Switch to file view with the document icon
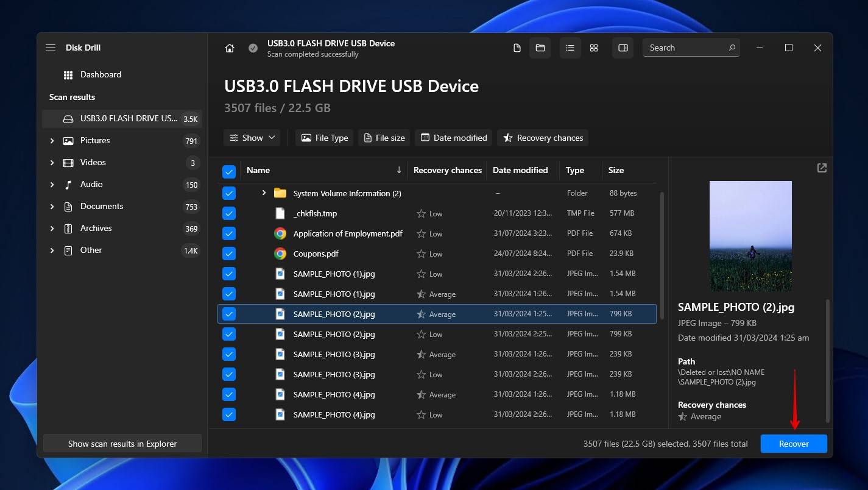The width and height of the screenshot is (868, 490). click(x=517, y=48)
